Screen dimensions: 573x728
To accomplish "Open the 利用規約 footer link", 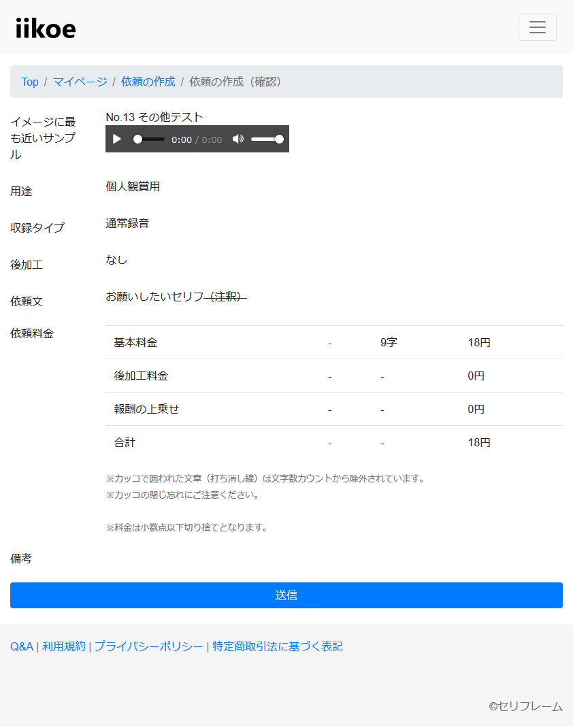I will [63, 646].
